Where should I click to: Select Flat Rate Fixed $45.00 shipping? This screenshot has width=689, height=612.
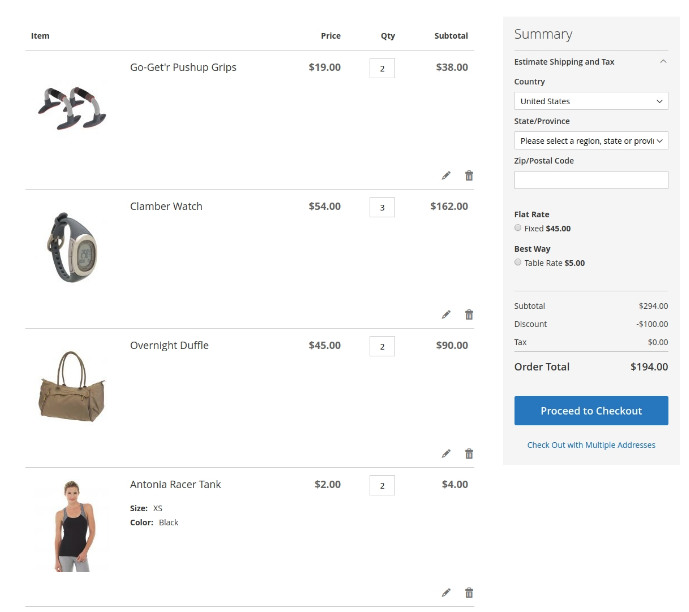pyautogui.click(x=518, y=229)
